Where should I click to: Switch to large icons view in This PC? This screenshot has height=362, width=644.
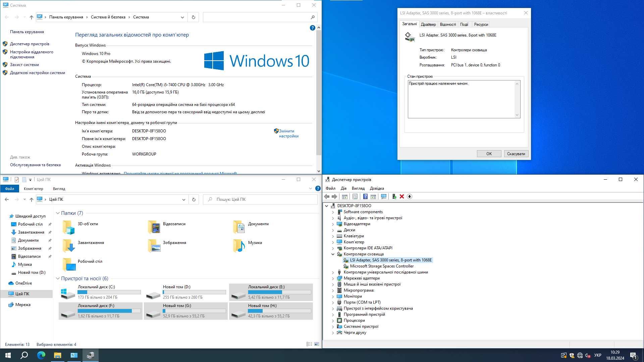click(x=317, y=344)
